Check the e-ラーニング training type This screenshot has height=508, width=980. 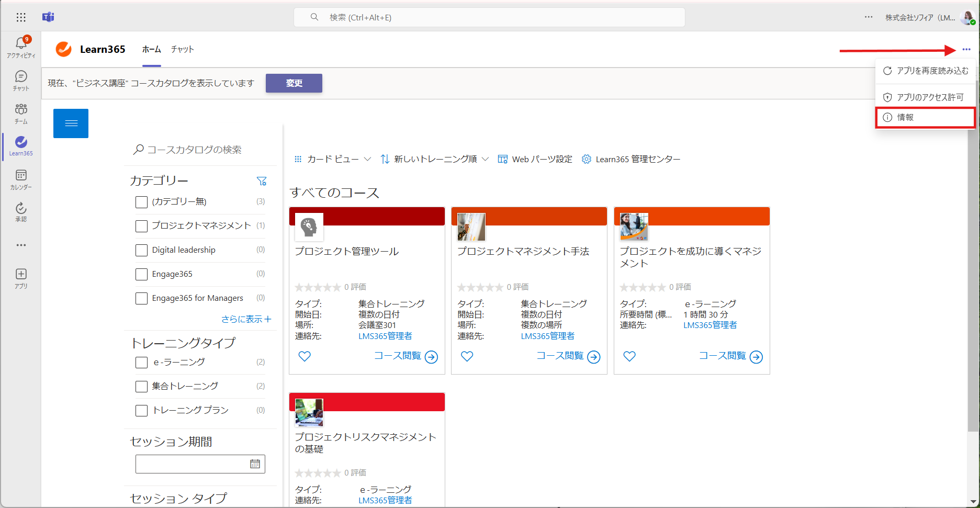[141, 363]
